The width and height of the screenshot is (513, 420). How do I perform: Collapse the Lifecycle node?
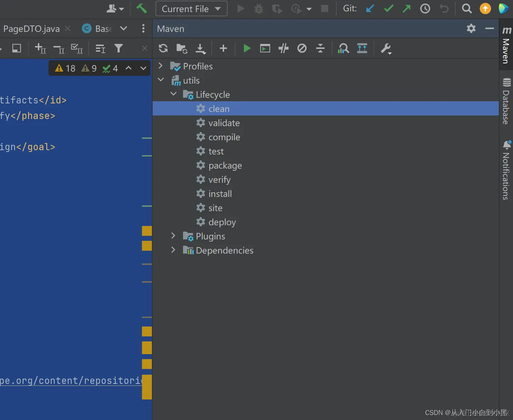coord(173,94)
